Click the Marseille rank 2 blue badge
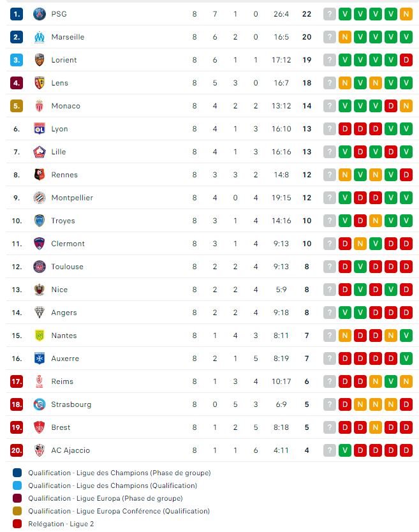419x532 pixels. click(17, 37)
